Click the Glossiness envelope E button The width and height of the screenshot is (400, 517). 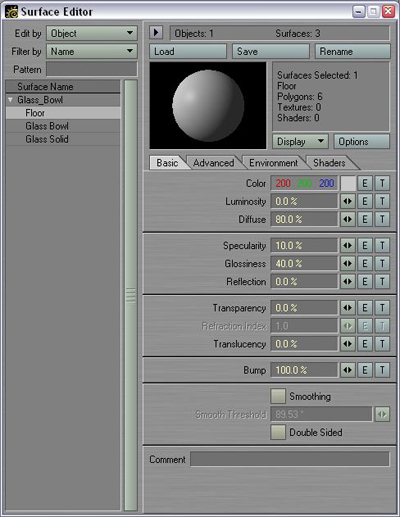(365, 264)
